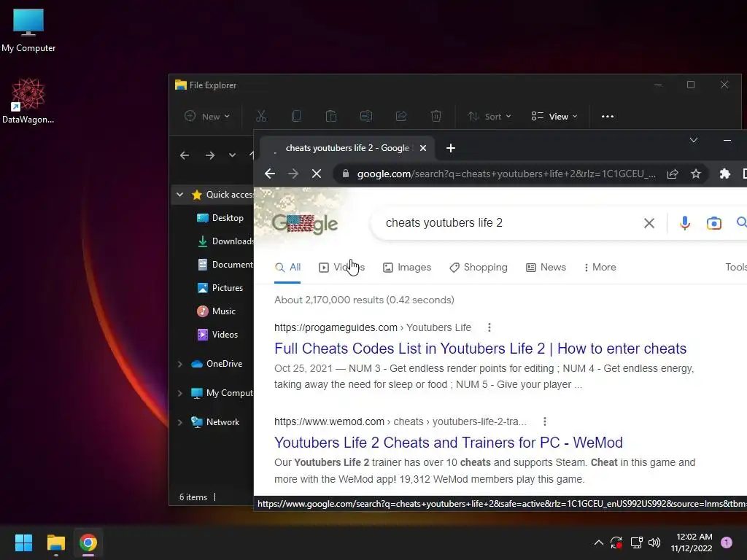Click the share page icon in address bar
This screenshot has width=747, height=560.
click(x=672, y=174)
